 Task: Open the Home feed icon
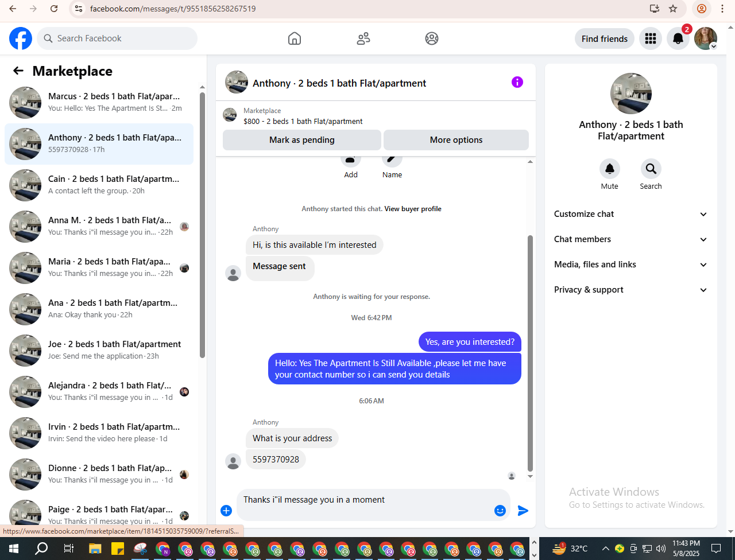[295, 38]
